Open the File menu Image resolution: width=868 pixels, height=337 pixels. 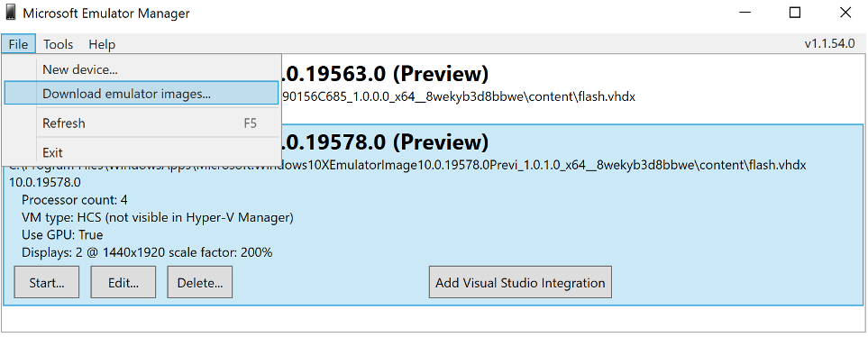(x=18, y=44)
